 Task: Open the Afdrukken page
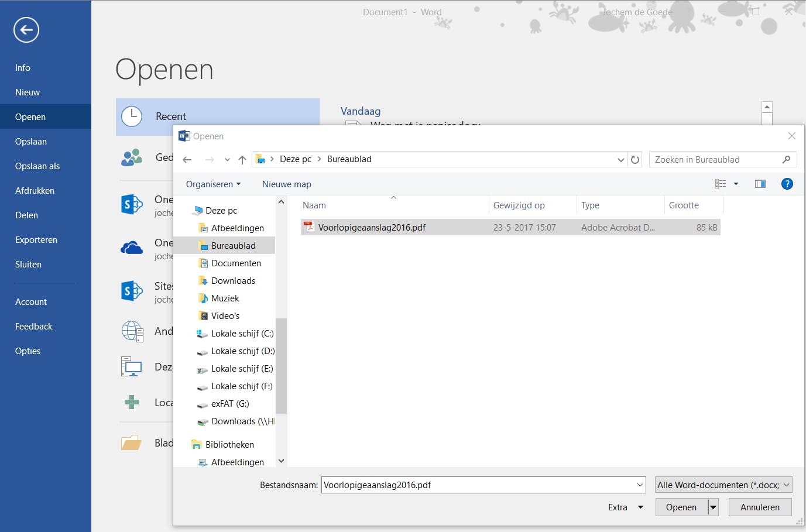click(x=35, y=191)
